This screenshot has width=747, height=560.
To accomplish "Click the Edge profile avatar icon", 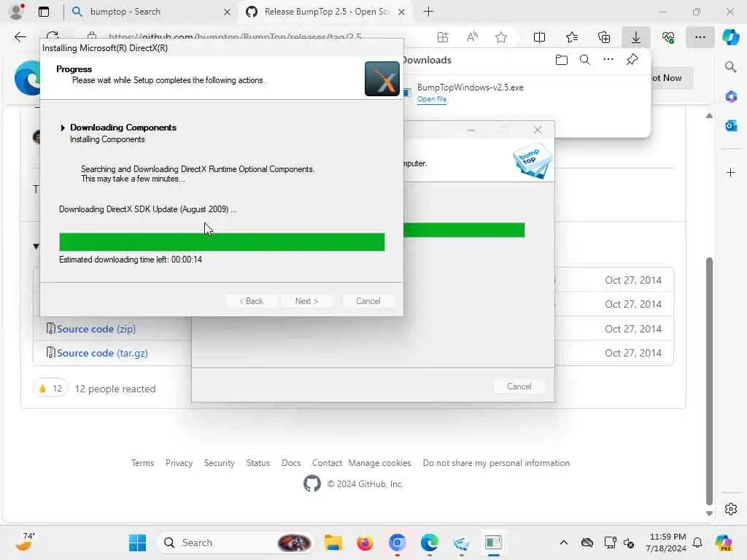I will (16, 12).
